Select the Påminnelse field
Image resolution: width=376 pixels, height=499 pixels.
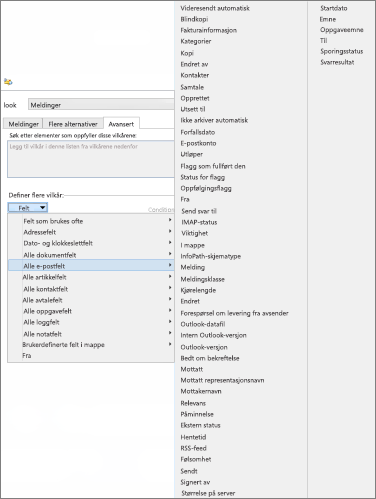197,414
